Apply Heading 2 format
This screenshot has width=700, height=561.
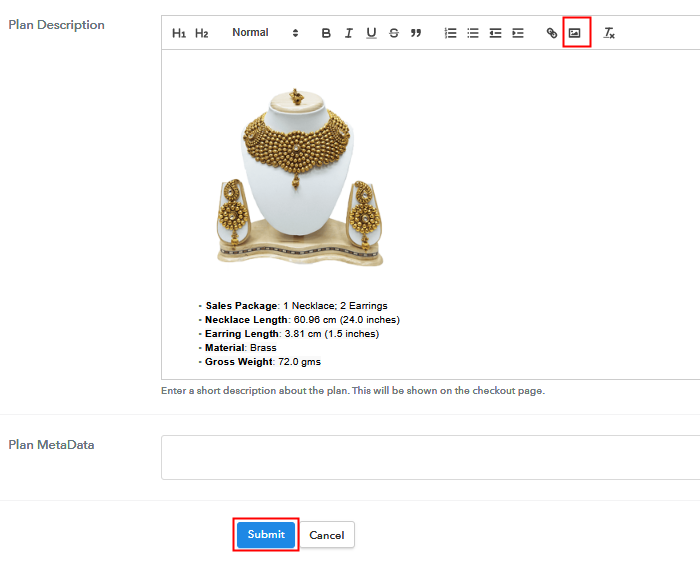[201, 33]
